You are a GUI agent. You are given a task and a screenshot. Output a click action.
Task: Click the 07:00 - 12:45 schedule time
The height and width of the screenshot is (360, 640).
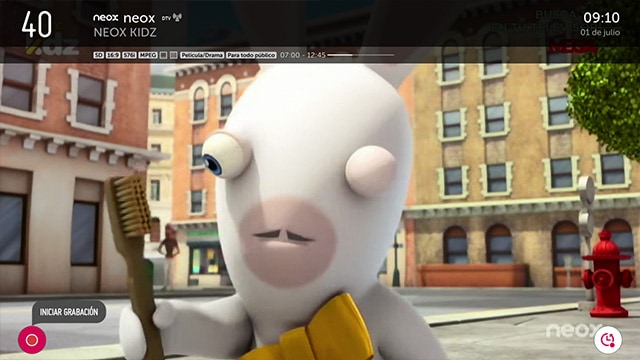tap(302, 55)
